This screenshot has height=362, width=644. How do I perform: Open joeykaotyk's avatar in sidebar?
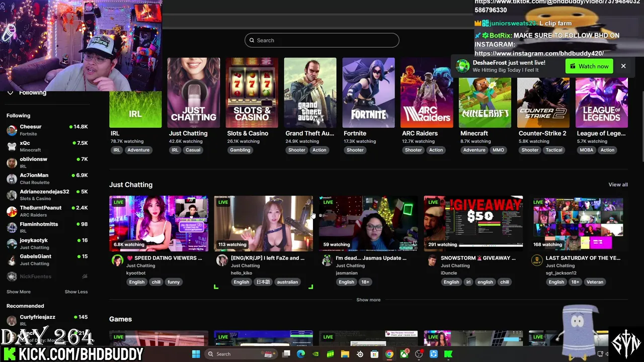[x=12, y=244]
